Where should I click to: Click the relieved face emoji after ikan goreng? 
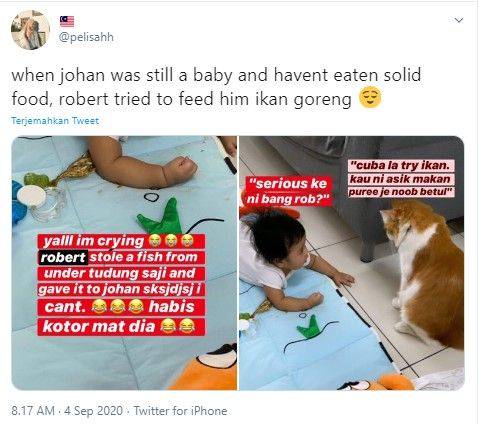click(370, 98)
